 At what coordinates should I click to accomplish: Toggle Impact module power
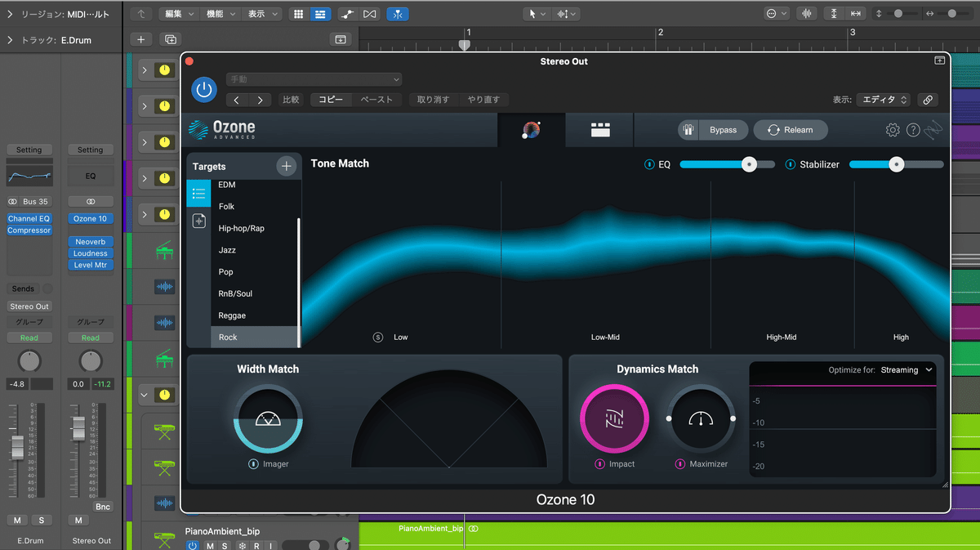click(599, 464)
